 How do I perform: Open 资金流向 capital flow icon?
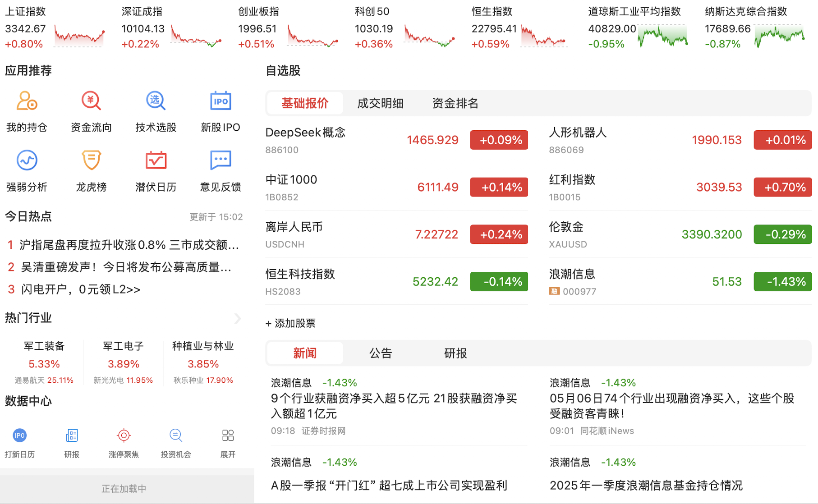[x=91, y=101]
